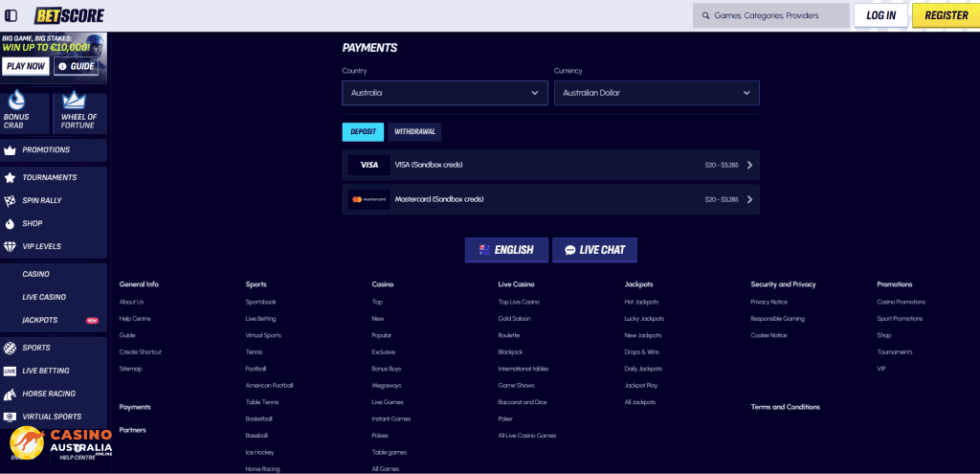This screenshot has width=980, height=474.
Task: Open the Cookie Notice footer link
Action: tap(768, 336)
